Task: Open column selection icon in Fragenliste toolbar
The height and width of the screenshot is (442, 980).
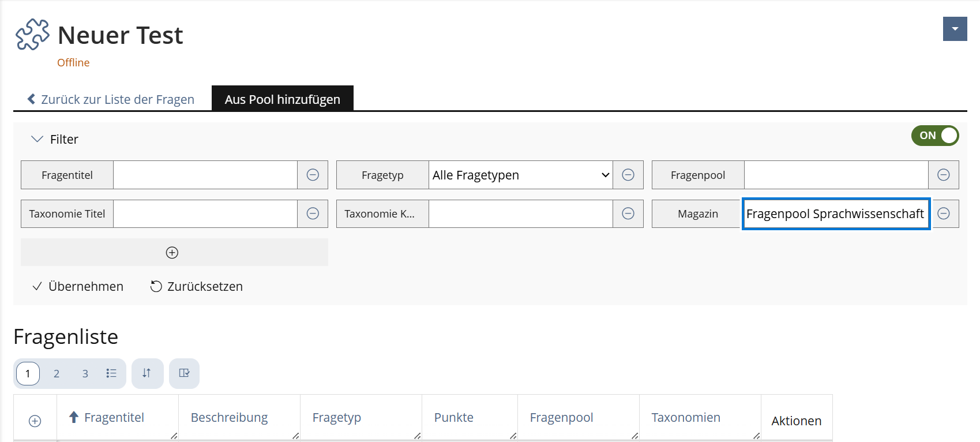Action: (184, 373)
